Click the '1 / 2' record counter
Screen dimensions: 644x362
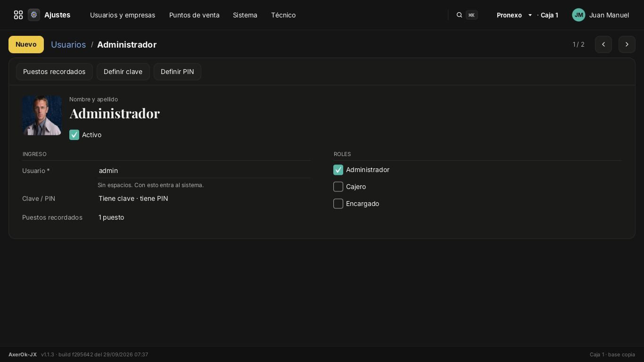tap(578, 44)
